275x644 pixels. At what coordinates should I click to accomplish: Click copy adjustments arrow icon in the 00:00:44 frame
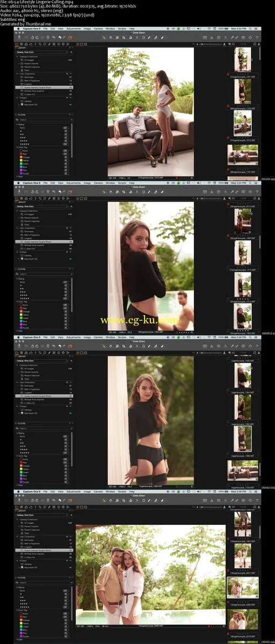pyautogui.click(x=232, y=38)
